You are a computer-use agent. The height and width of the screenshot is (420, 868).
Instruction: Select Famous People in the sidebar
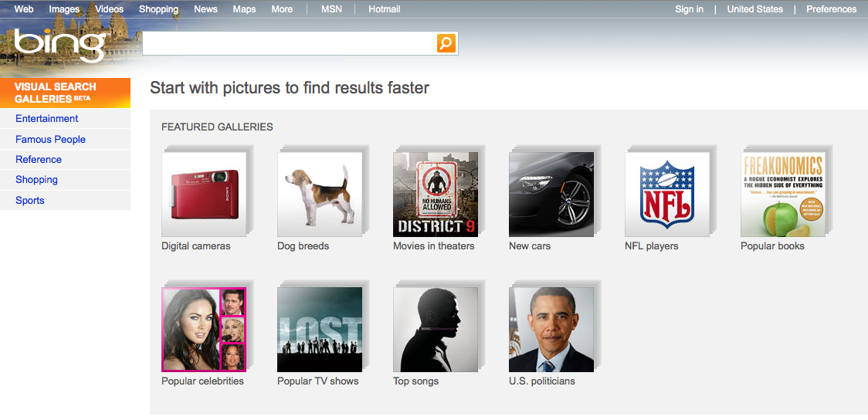(50, 140)
